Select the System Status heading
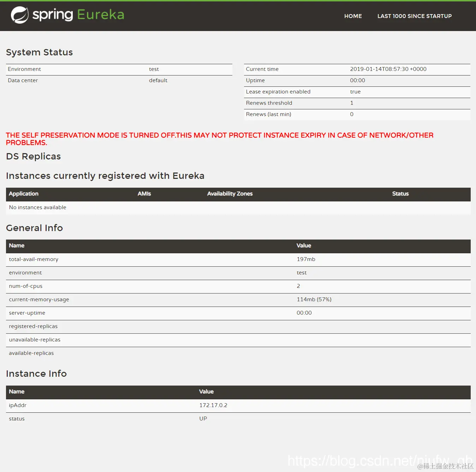476x472 pixels. [x=39, y=52]
